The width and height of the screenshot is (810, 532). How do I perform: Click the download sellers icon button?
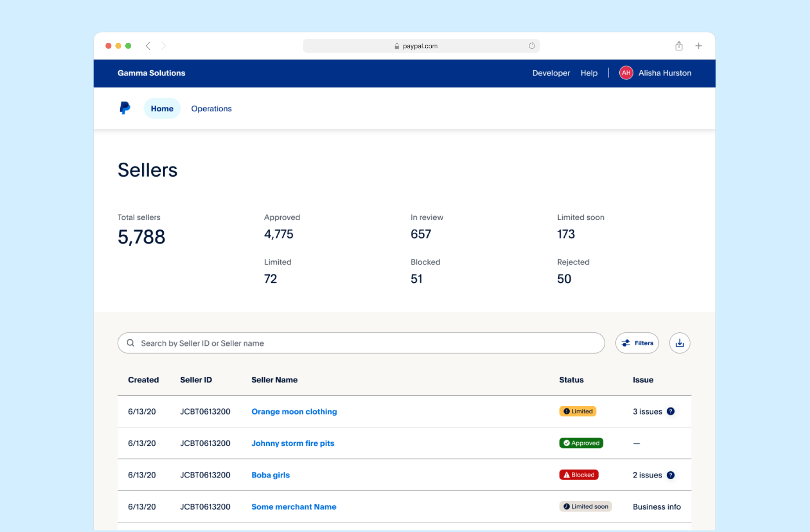coord(680,343)
